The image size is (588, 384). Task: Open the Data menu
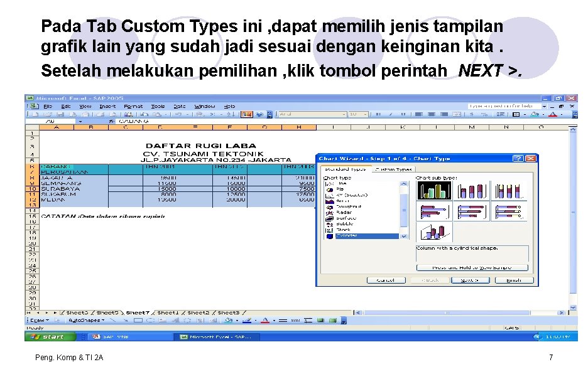coord(179,107)
